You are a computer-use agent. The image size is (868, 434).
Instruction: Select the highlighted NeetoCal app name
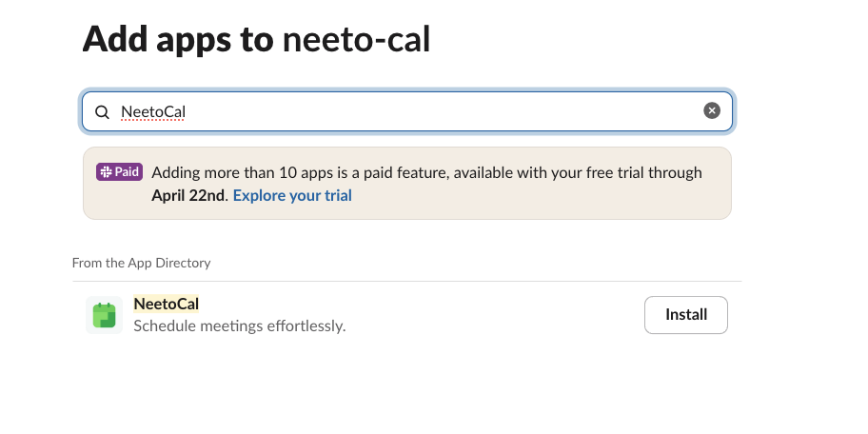coord(167,304)
